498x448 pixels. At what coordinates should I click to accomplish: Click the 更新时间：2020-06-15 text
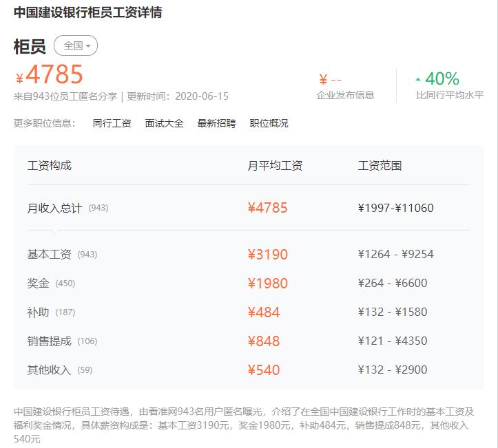(x=178, y=96)
